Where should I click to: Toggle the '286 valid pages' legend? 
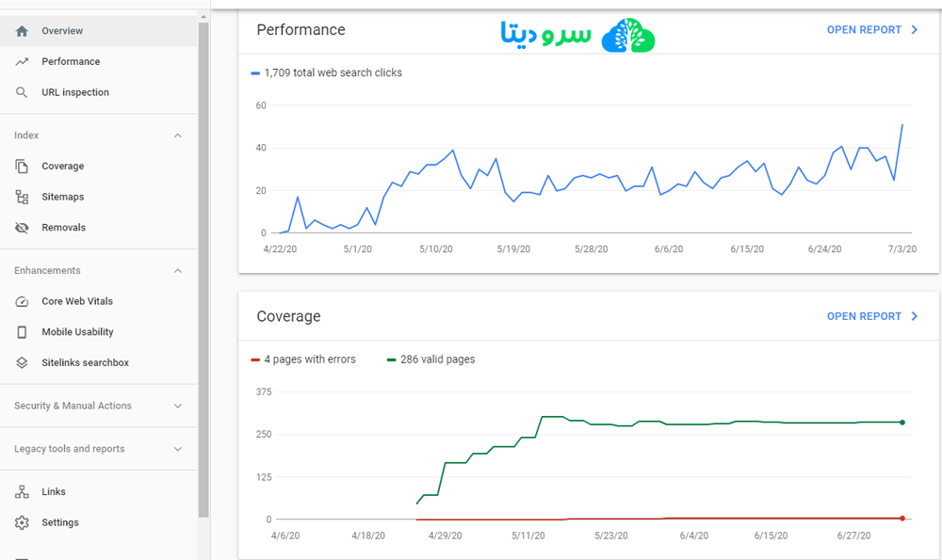pyautogui.click(x=430, y=359)
